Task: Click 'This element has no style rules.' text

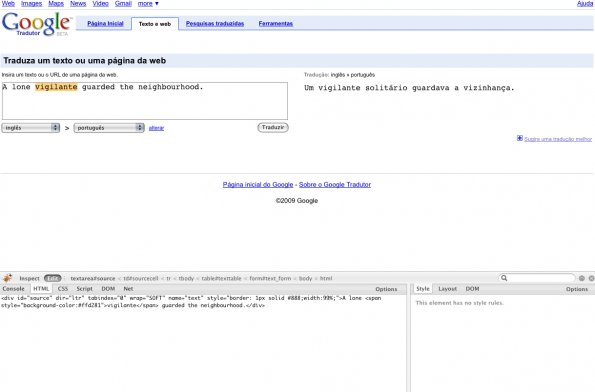Action: [460, 303]
